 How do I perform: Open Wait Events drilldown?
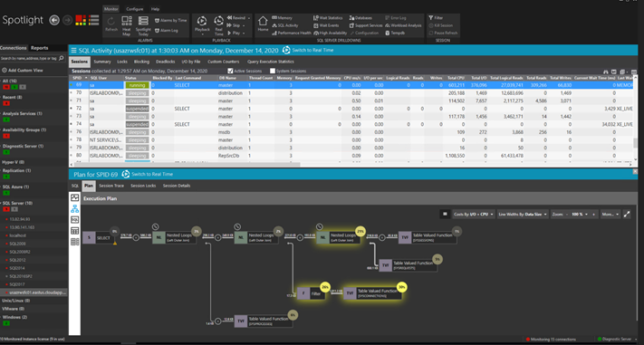[x=326, y=25]
